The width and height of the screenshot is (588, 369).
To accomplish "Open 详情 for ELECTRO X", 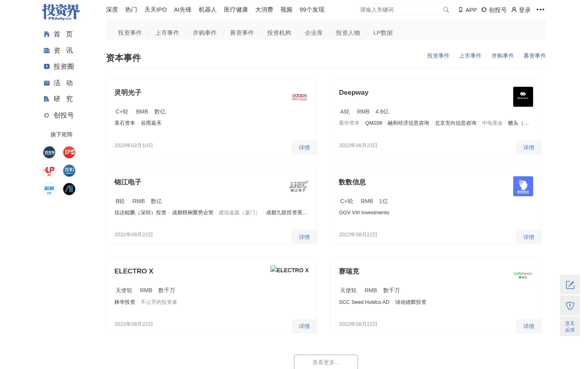I will [x=304, y=326].
